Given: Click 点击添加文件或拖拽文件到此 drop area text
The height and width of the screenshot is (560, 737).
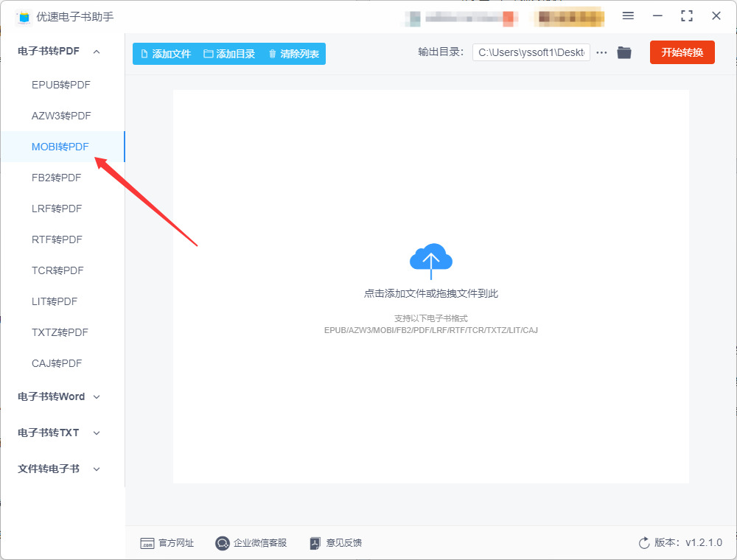Looking at the screenshot, I should tap(431, 293).
